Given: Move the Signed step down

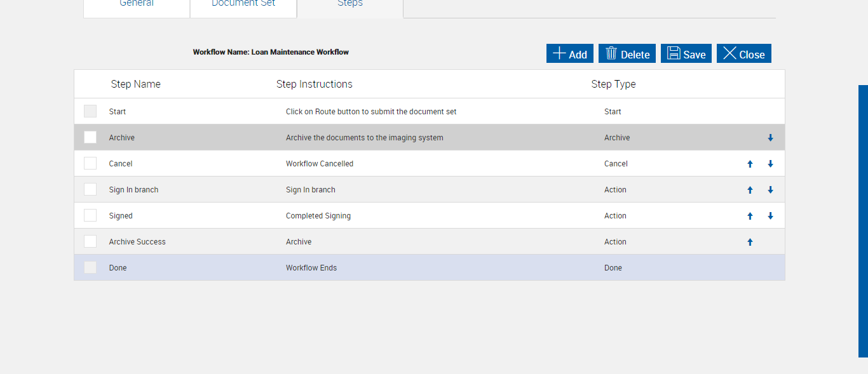Looking at the screenshot, I should [x=770, y=216].
